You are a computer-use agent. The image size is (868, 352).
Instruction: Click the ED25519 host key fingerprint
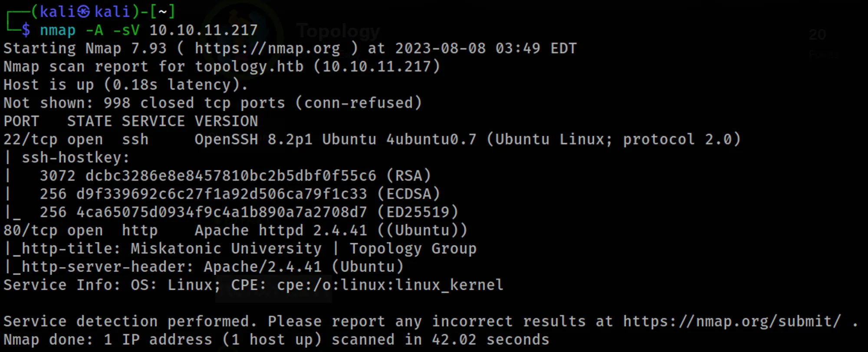point(221,212)
